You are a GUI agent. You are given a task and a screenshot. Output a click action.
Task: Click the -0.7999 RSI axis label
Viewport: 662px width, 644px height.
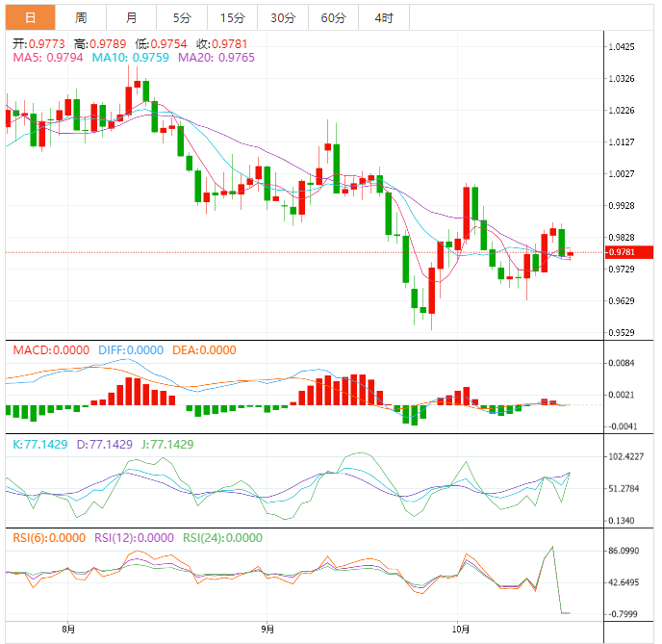click(622, 614)
